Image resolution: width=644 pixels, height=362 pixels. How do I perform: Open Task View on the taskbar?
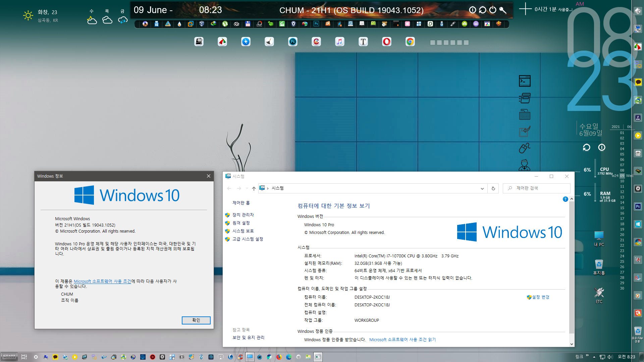(x=24, y=357)
